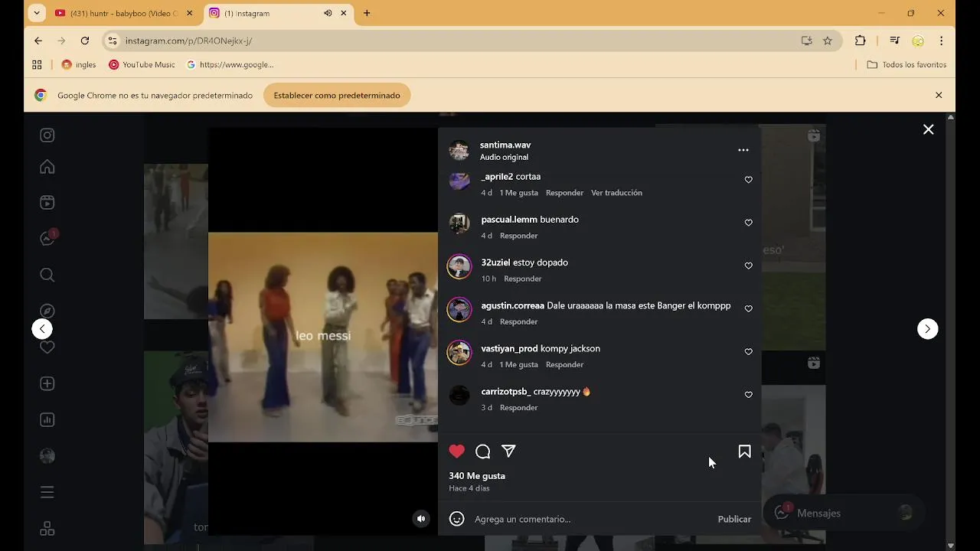The image size is (980, 551).
Task: Open Reels icon in Instagram sidebar
Action: [x=47, y=203]
